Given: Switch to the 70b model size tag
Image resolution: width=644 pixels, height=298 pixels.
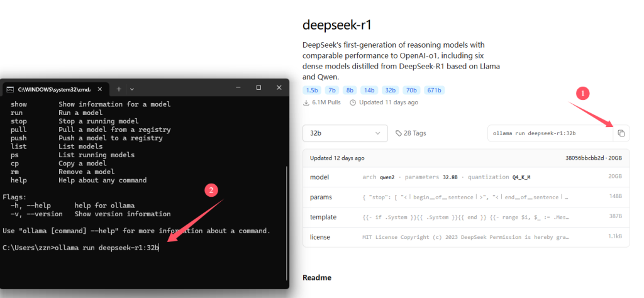Looking at the screenshot, I should [411, 90].
